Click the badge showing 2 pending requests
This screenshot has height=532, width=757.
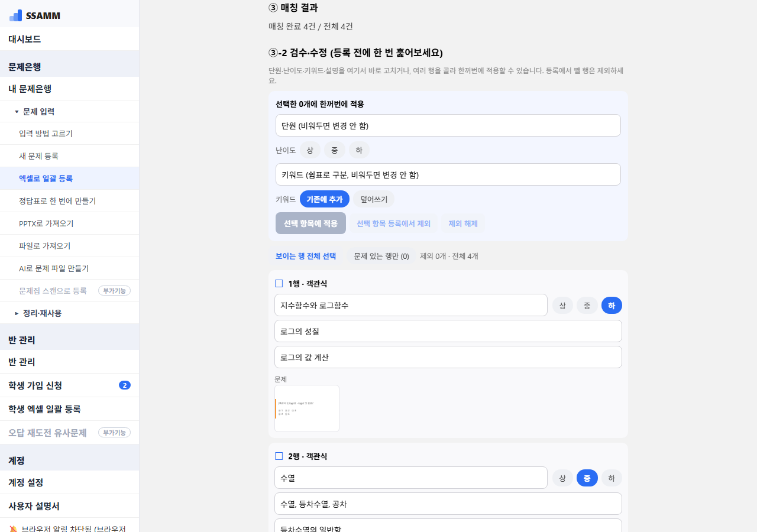125,385
